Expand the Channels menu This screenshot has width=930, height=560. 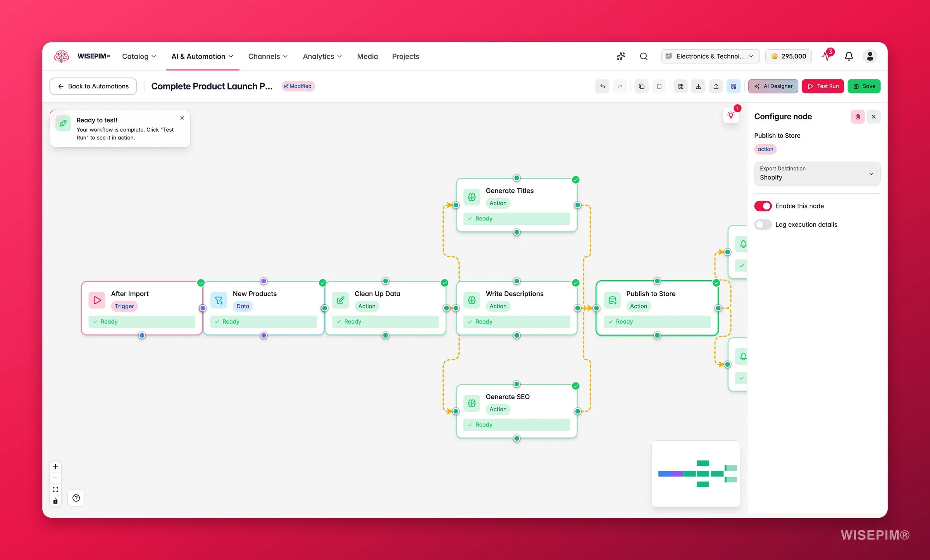(268, 56)
